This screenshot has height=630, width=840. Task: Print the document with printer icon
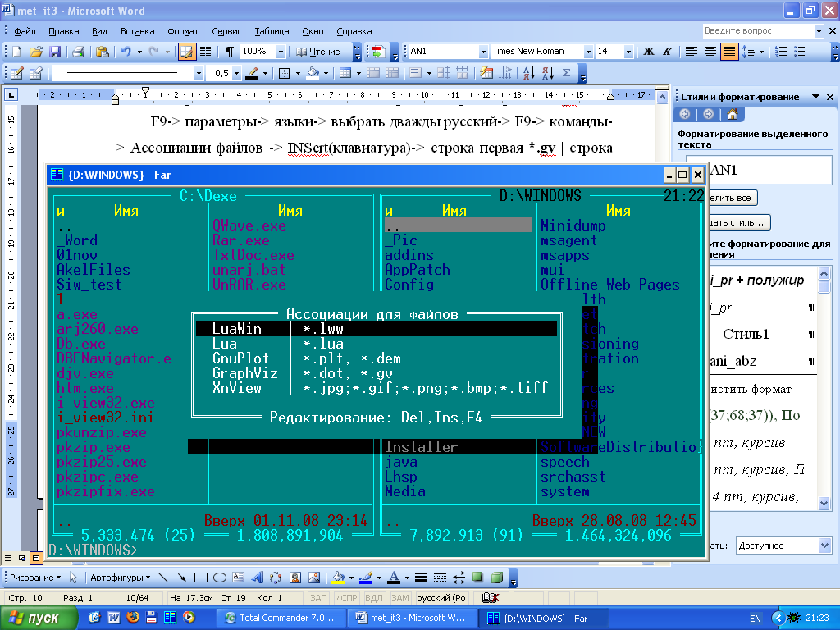78,52
